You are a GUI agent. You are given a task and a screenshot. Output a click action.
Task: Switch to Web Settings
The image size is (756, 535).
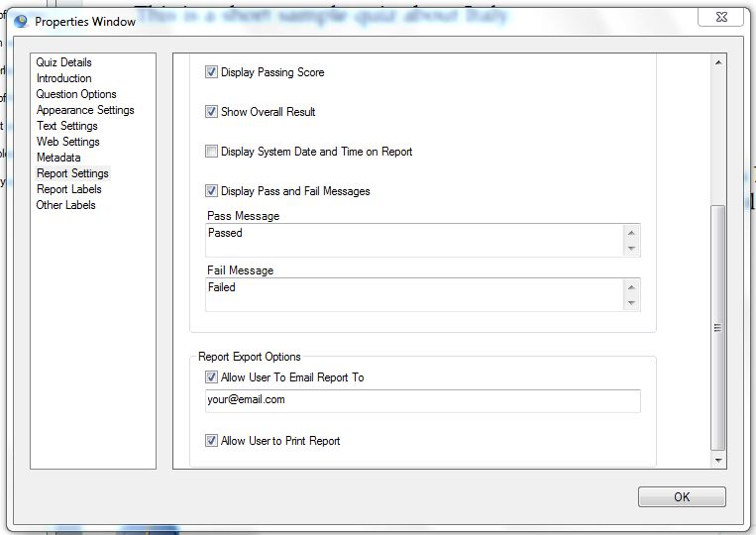point(68,142)
